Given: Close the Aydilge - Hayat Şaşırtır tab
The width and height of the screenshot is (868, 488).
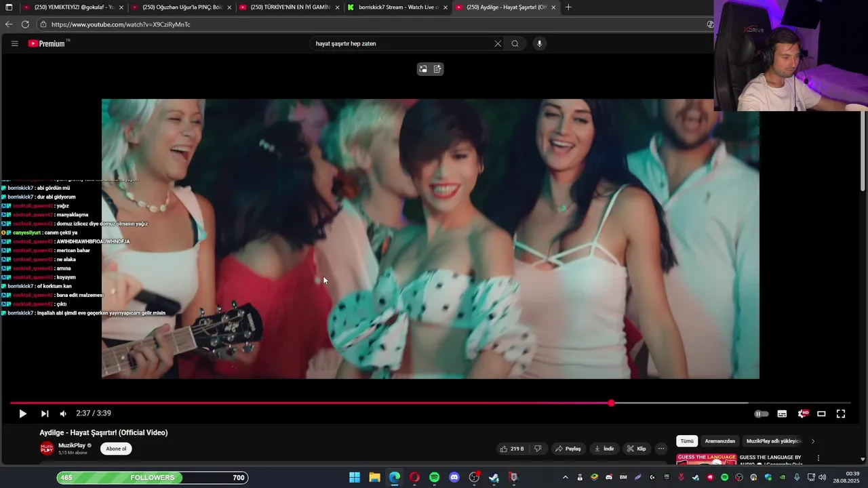Looking at the screenshot, I should (553, 7).
